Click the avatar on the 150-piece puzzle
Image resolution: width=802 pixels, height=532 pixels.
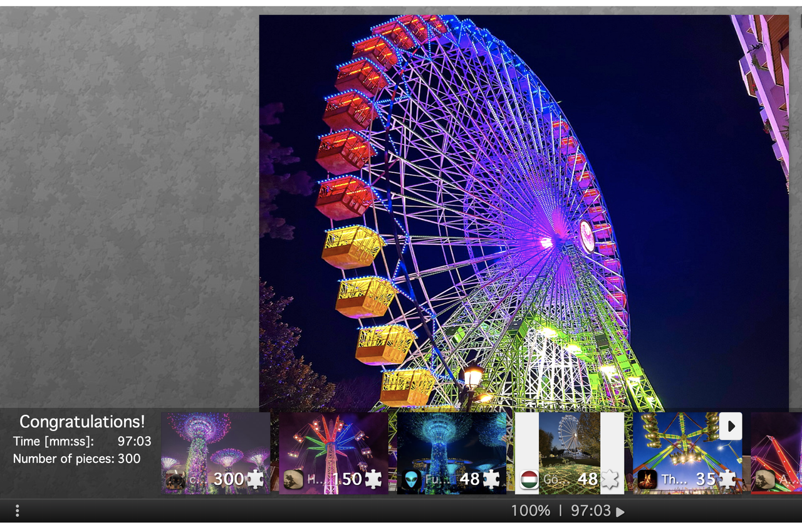[293, 480]
